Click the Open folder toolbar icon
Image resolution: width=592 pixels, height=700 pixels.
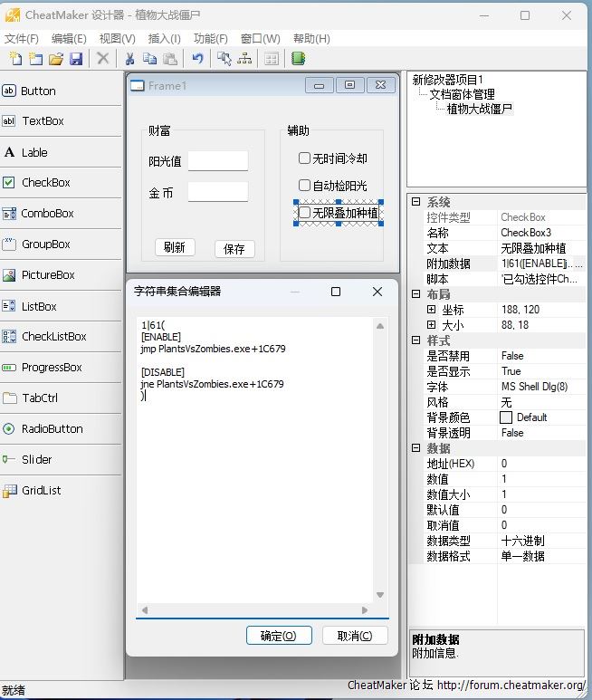[56, 59]
